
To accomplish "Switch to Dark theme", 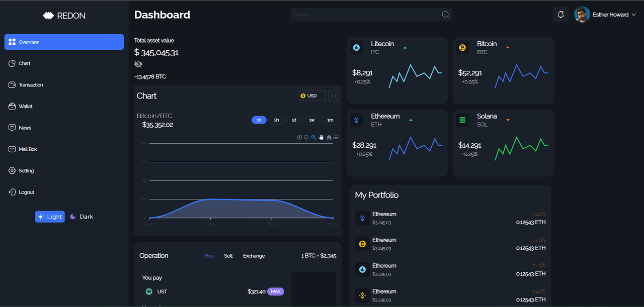I will [82, 217].
